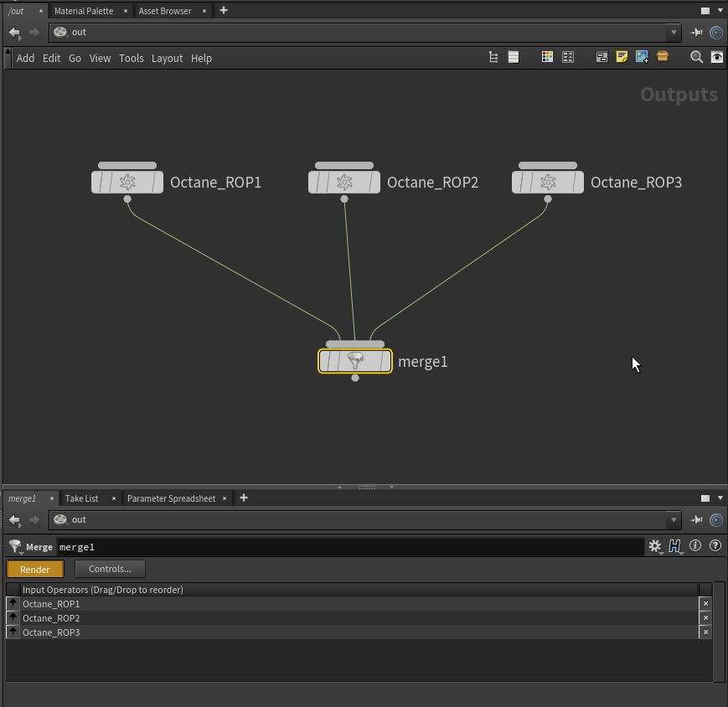Open subnet/box icon in network toolbar
The image size is (728, 707).
[x=663, y=57]
